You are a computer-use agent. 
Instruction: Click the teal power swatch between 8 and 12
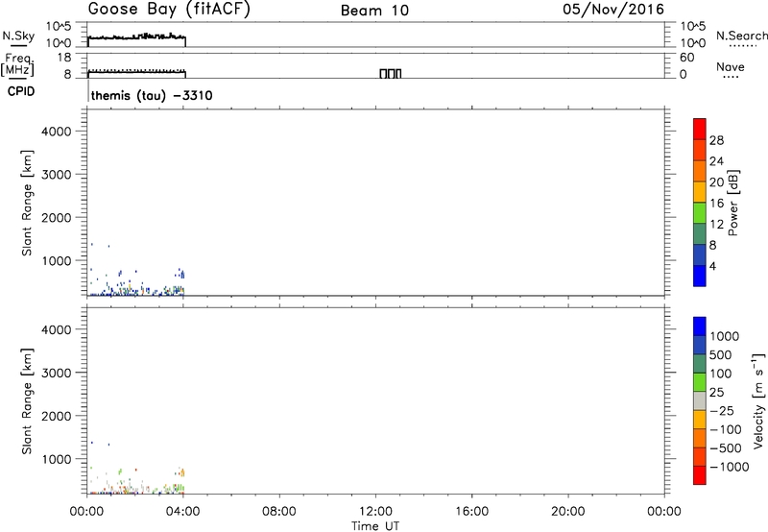(x=700, y=233)
